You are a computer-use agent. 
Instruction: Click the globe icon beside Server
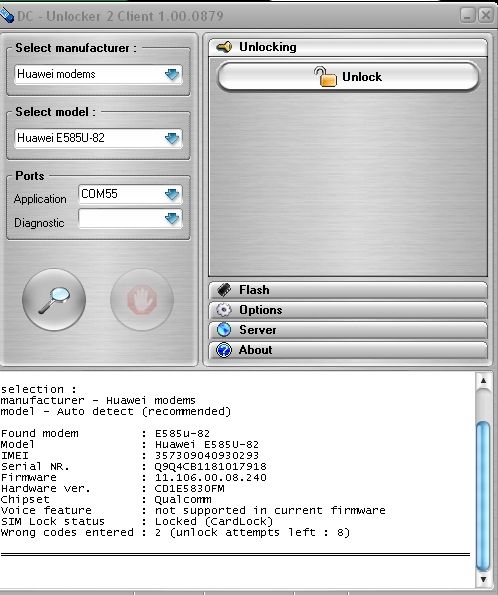point(224,330)
